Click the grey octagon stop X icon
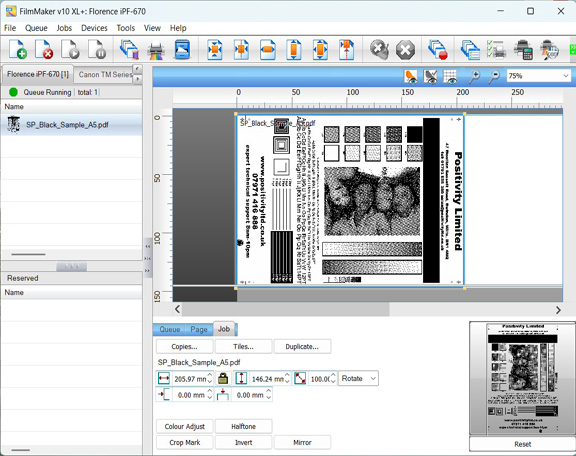 pyautogui.click(x=406, y=49)
